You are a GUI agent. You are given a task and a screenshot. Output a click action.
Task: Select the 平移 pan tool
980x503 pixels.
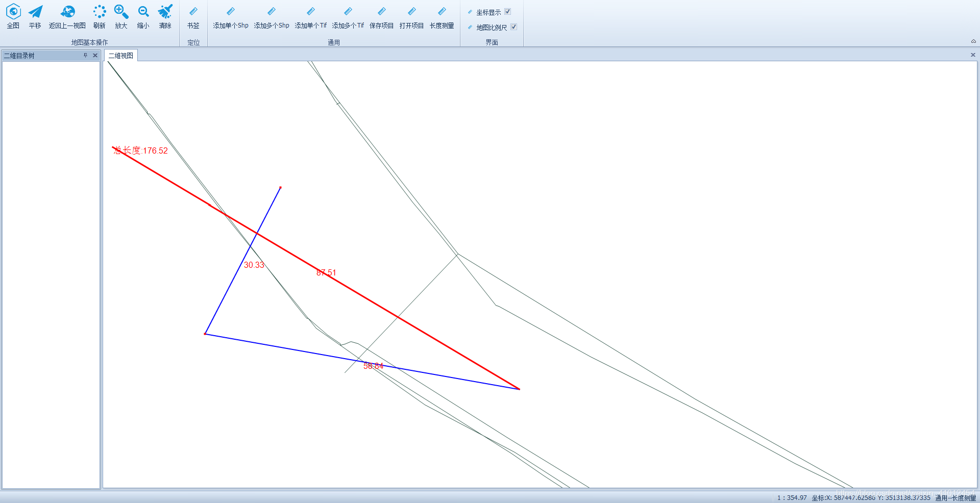click(35, 16)
